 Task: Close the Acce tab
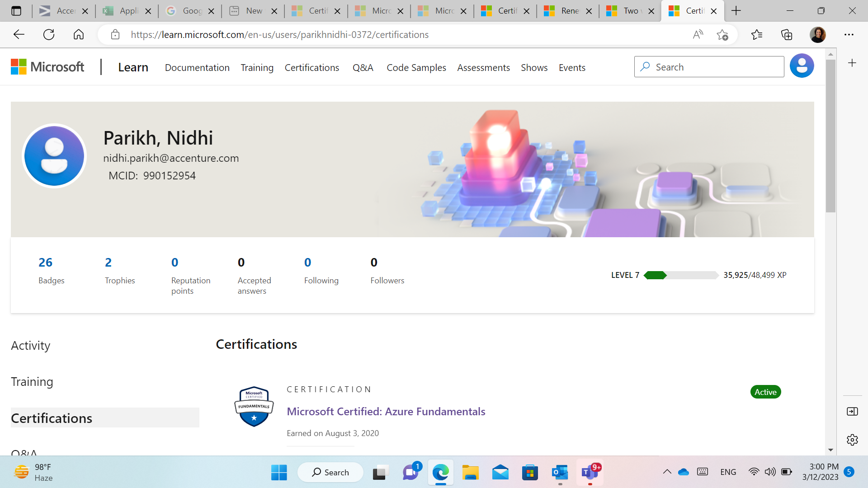(85, 11)
